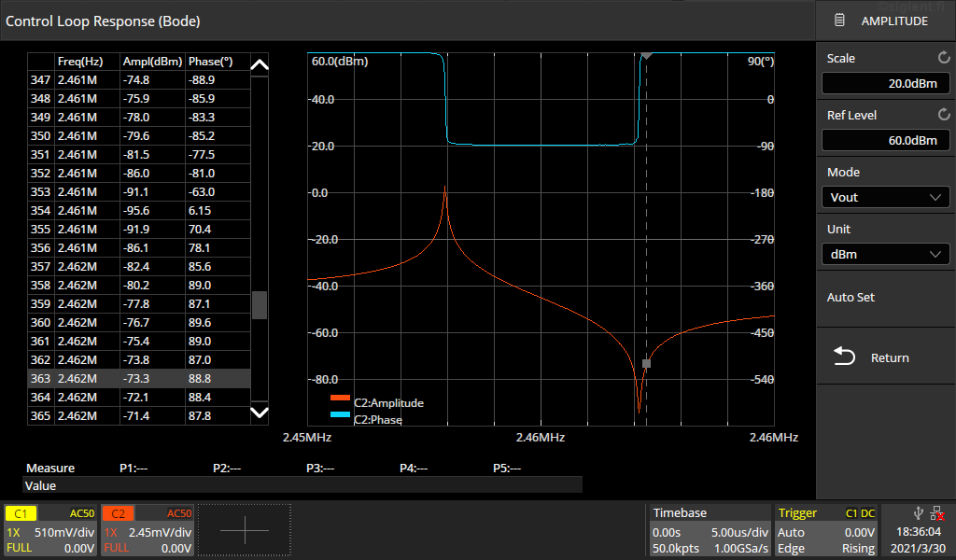Click the Scale value field 20.0dBm
Image resolution: width=956 pixels, height=560 pixels.
coord(885,83)
